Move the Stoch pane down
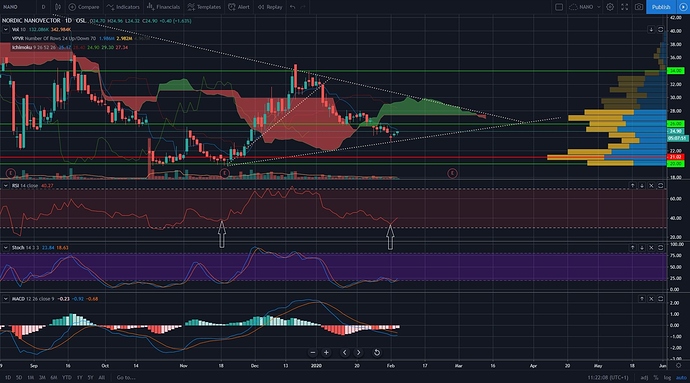690x383 pixels. coord(642,248)
